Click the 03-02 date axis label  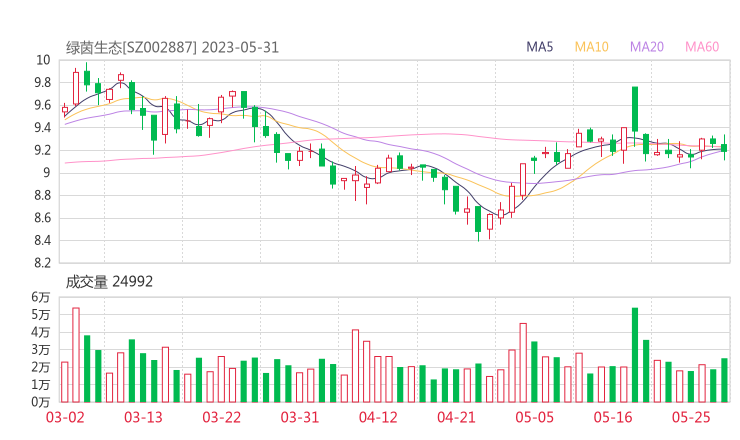(x=65, y=417)
